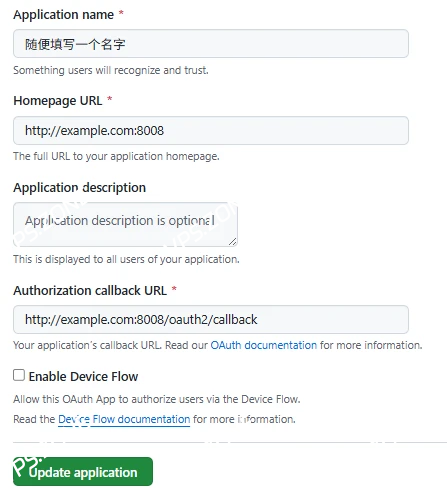Image resolution: width=447 pixels, height=503 pixels.
Task: Focus the Application description text area
Action: point(125,224)
